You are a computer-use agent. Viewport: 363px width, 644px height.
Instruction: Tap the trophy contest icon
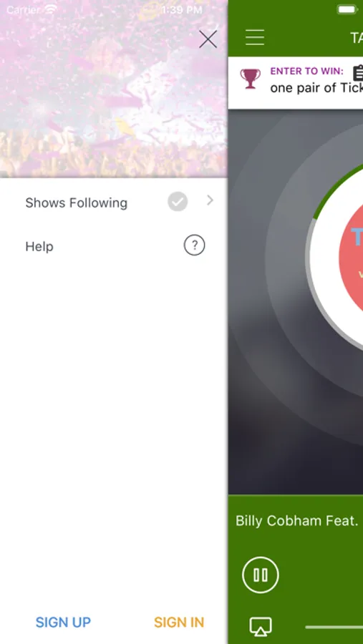[x=251, y=79]
